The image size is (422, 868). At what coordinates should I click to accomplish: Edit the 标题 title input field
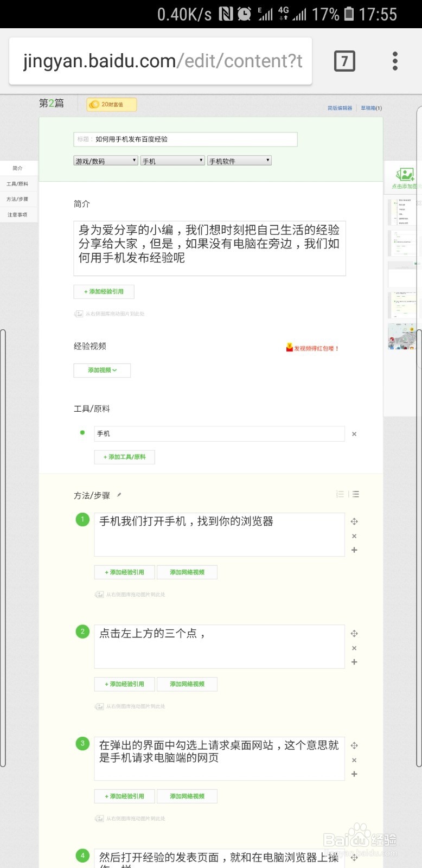click(x=186, y=139)
